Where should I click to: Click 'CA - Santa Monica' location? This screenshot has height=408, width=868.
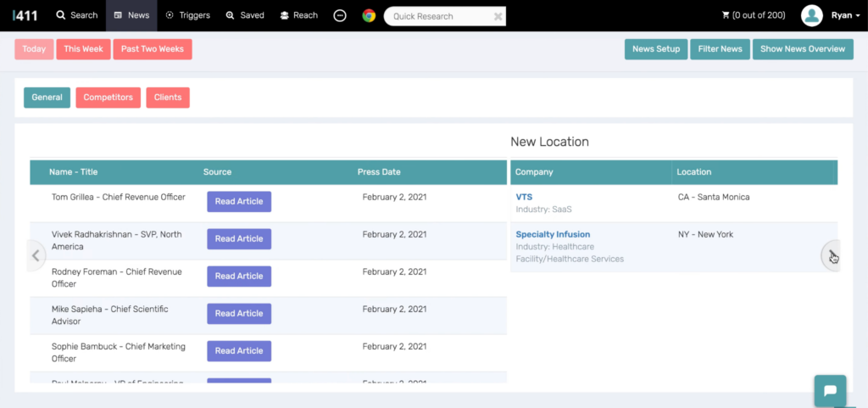pyautogui.click(x=714, y=197)
